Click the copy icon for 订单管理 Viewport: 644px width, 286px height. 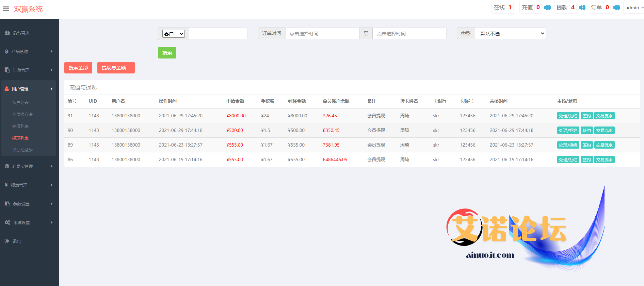(7, 70)
